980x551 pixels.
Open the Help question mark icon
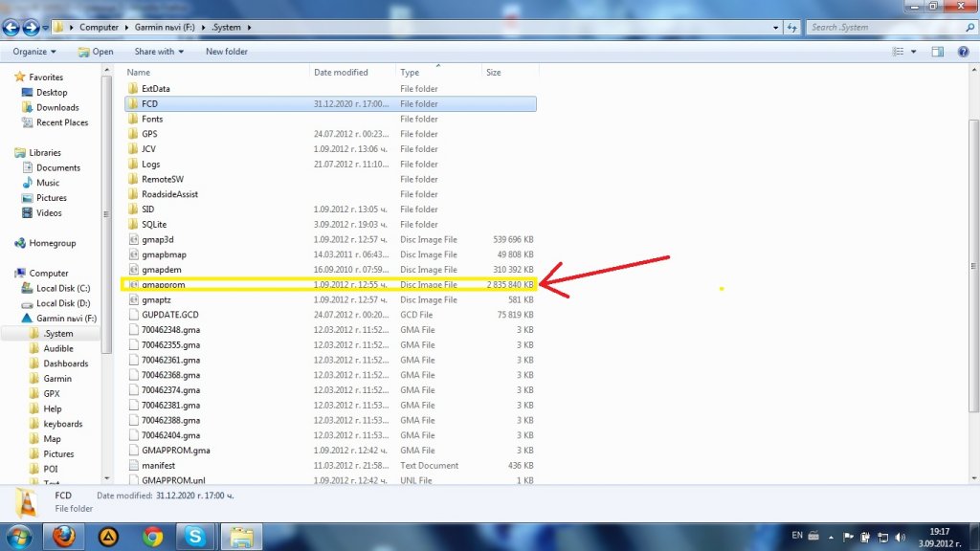pos(963,52)
